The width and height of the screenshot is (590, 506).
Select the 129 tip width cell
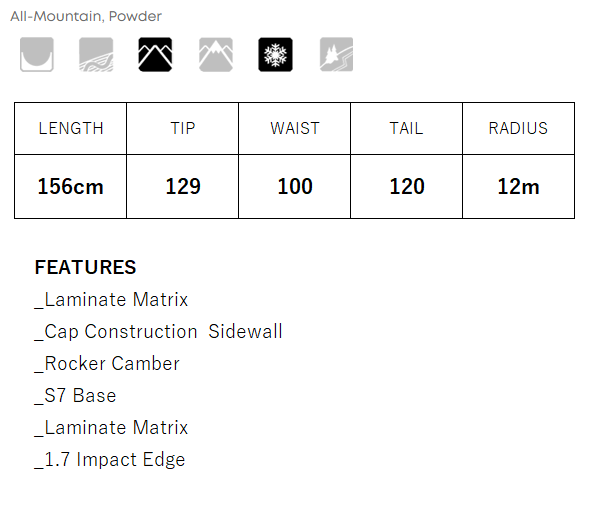182,186
